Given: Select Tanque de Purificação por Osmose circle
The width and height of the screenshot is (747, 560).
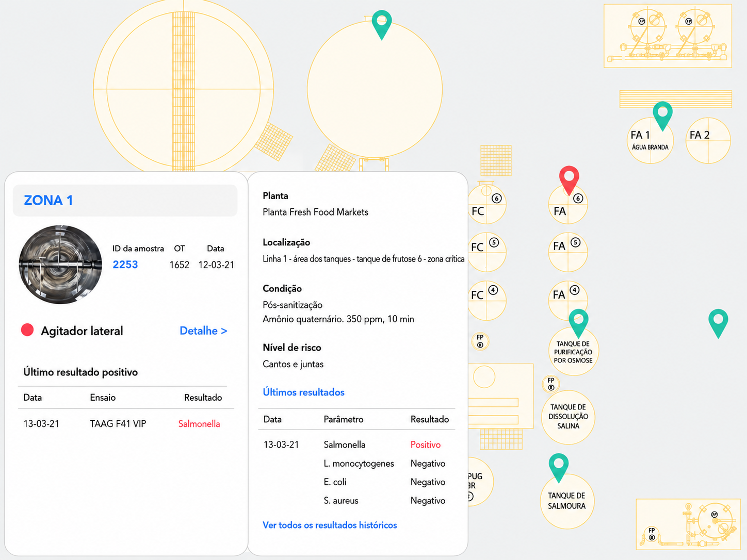Looking at the screenshot, I should click(x=573, y=352).
